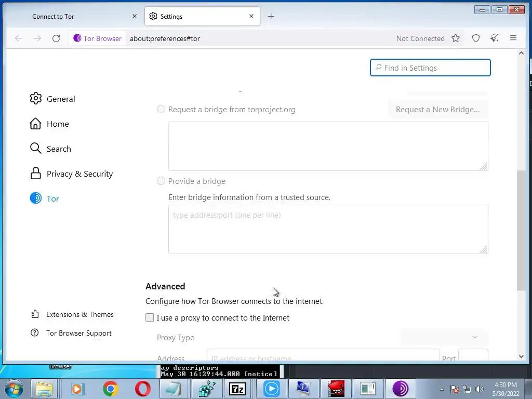Click the scrollbar down arrow

point(521,356)
